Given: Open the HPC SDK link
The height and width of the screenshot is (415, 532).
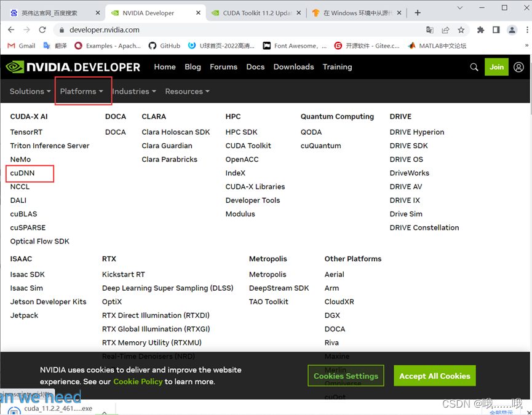Looking at the screenshot, I should (x=241, y=132).
